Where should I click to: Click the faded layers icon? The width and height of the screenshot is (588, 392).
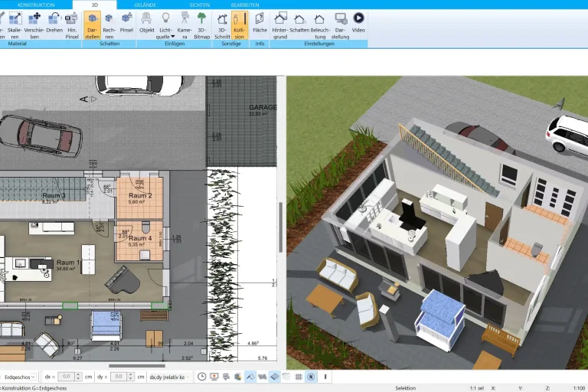pyautogui.click(x=286, y=377)
